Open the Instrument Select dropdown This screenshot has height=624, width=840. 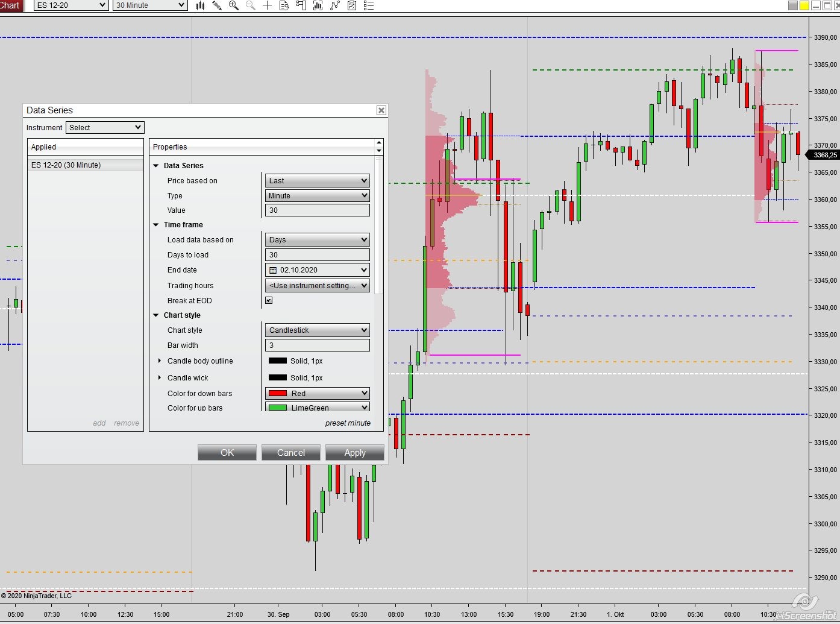[x=105, y=127]
